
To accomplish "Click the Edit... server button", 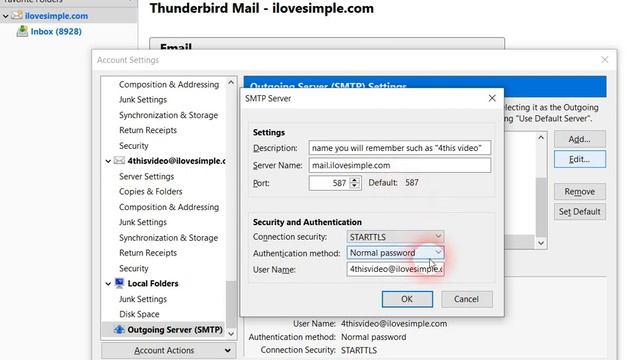I will [x=580, y=159].
